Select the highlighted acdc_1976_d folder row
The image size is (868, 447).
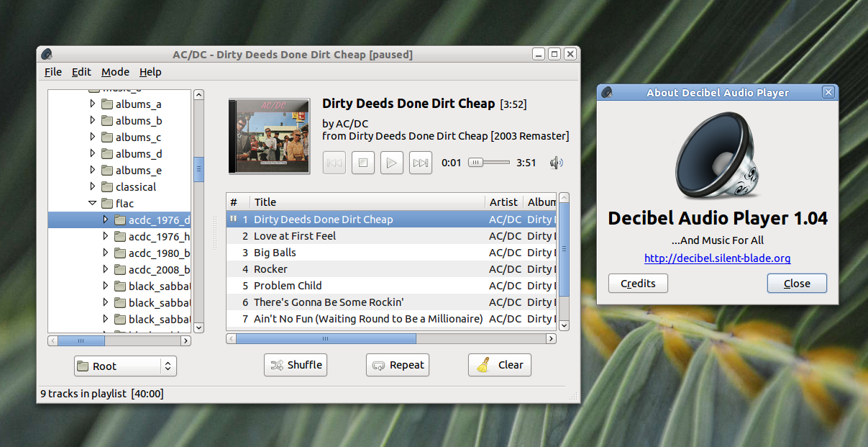pos(119,220)
